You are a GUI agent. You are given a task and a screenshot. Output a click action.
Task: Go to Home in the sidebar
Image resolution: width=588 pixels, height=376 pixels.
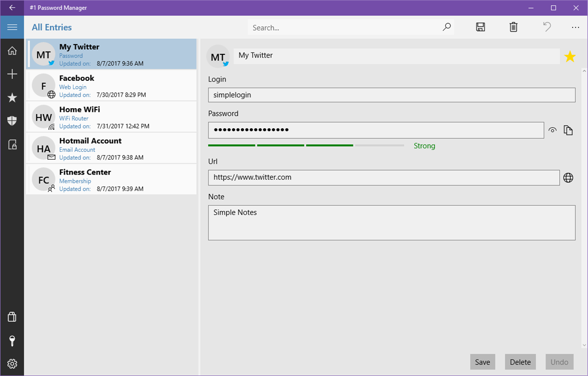(12, 51)
